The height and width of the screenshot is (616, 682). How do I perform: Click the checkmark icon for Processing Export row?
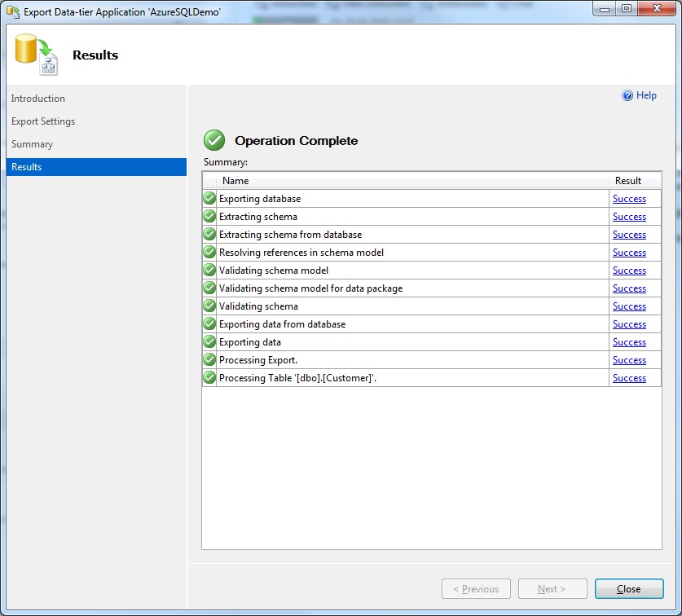[209, 360]
